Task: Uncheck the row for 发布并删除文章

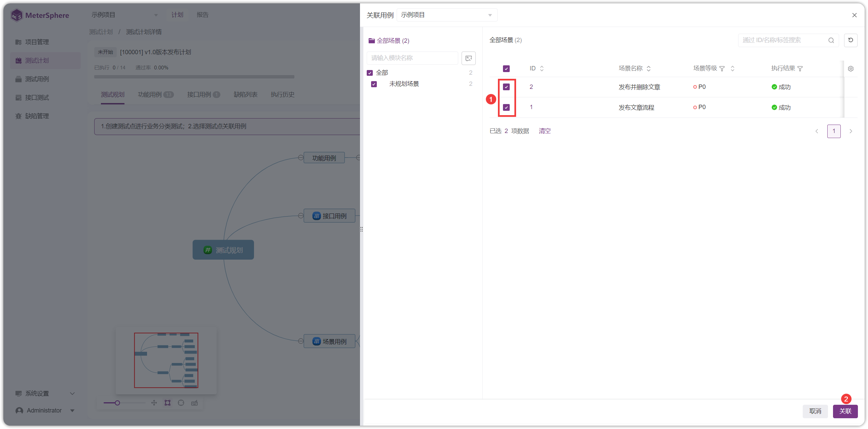Action: 506,87
